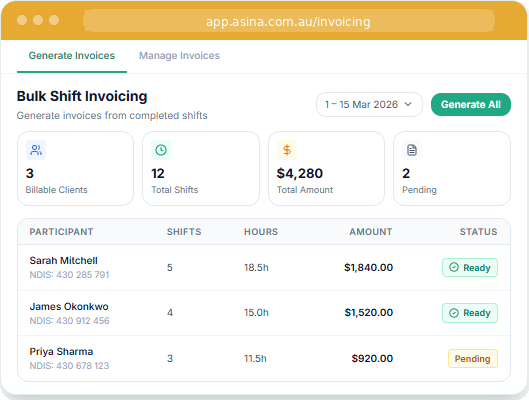Click the Billable Clients people icon
Image resolution: width=529 pixels, height=400 pixels.
36,150
